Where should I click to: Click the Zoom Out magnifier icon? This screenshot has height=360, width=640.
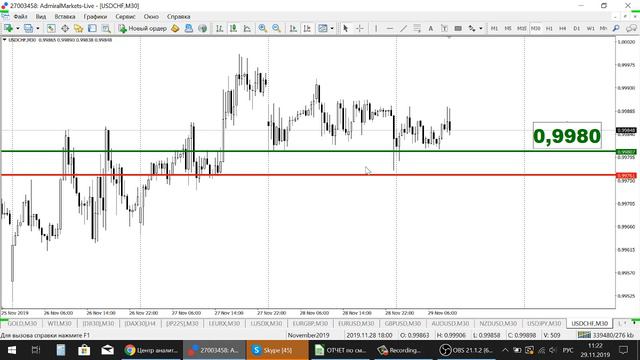tap(277, 28)
